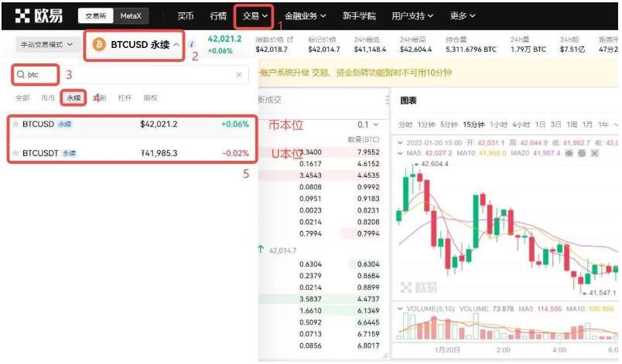622x364 pixels.
Task: Select the 杠杆 category tab
Action: [125, 97]
